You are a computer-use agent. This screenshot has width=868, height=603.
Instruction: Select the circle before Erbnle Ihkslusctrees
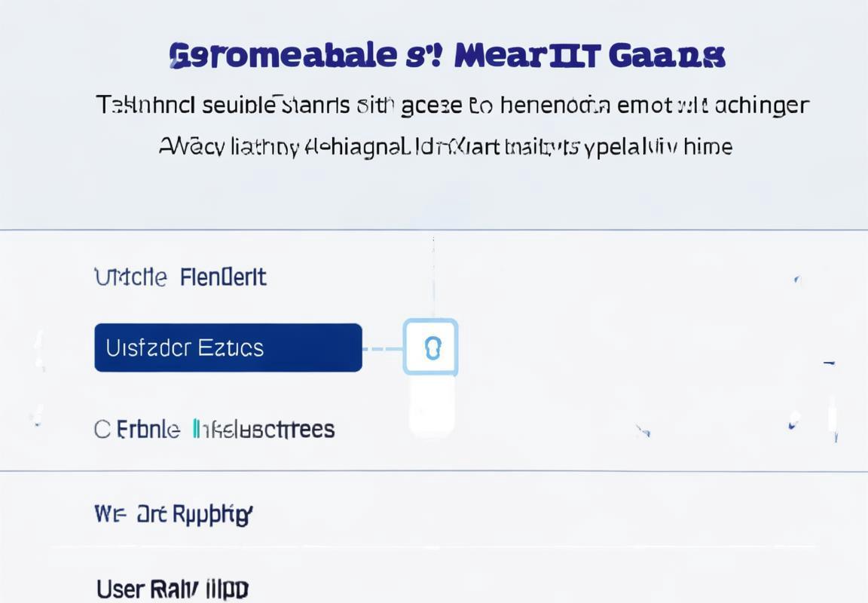(x=102, y=430)
